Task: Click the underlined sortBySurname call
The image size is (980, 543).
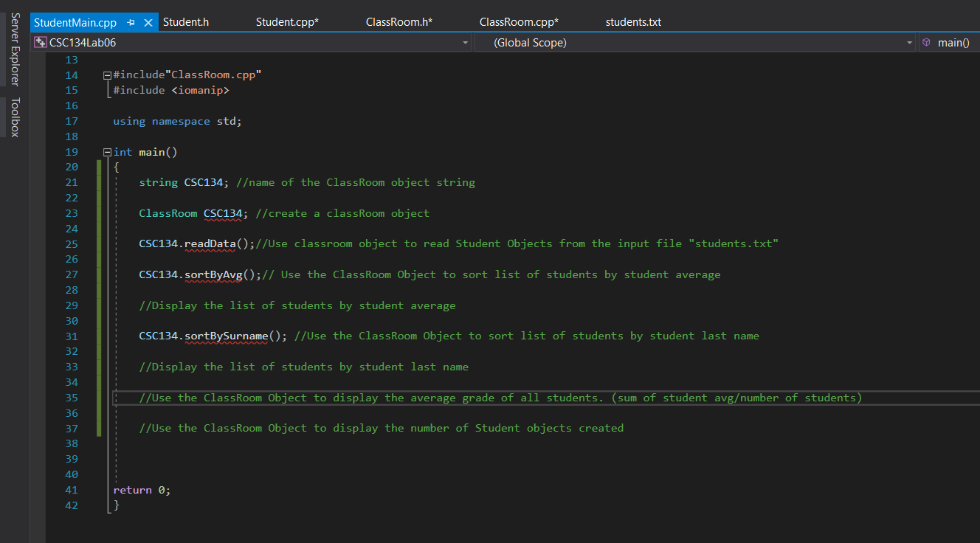Action: (226, 336)
